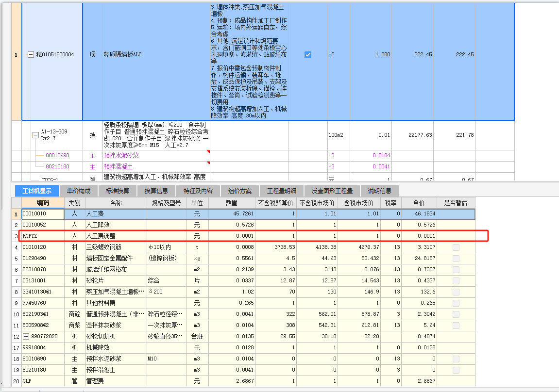
Task: Toggle 是否暂估 for 砂轮片
Action: coord(456,280)
